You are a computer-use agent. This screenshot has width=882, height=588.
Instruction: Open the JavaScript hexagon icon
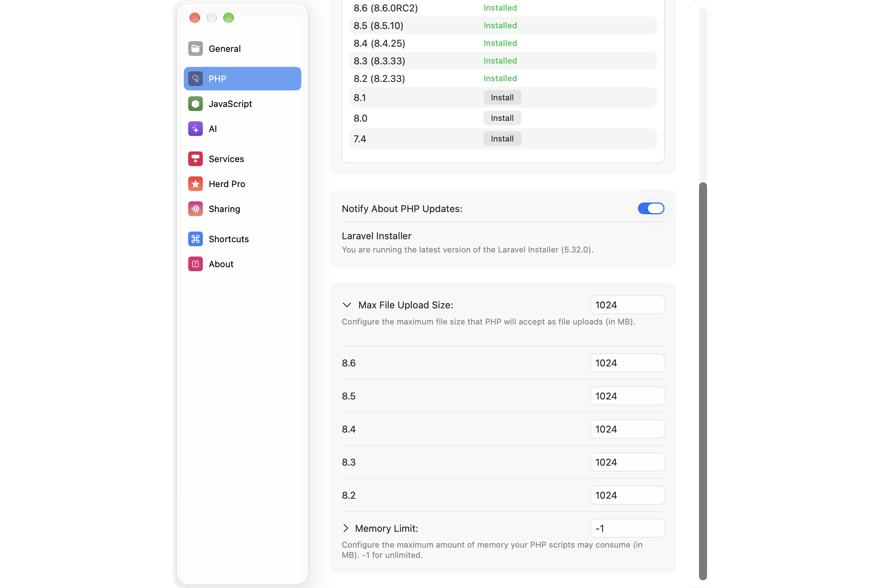(196, 104)
